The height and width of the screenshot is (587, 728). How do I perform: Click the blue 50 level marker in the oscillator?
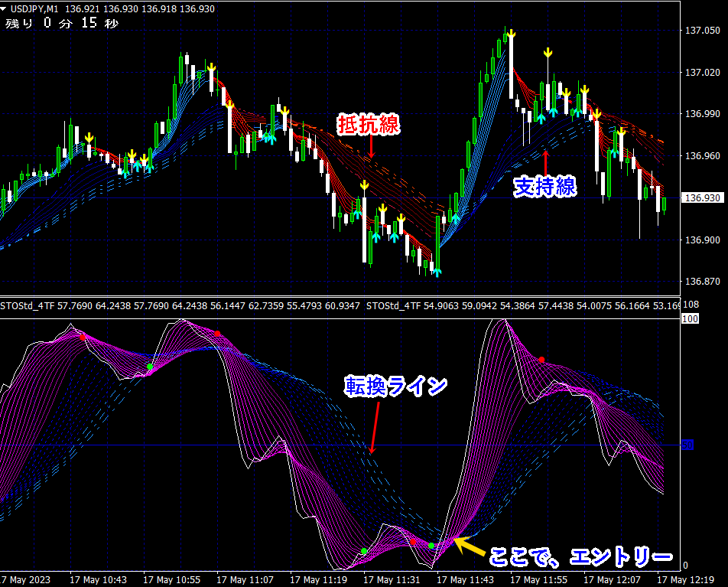click(687, 445)
